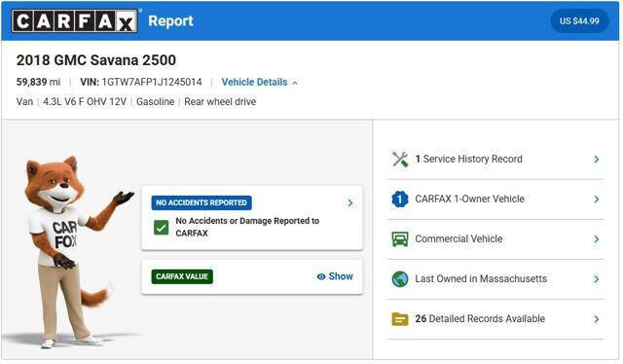Viewport: 623px width, 364px height.
Task: Expand the No Accidents Reported chevron
Action: coord(350,203)
